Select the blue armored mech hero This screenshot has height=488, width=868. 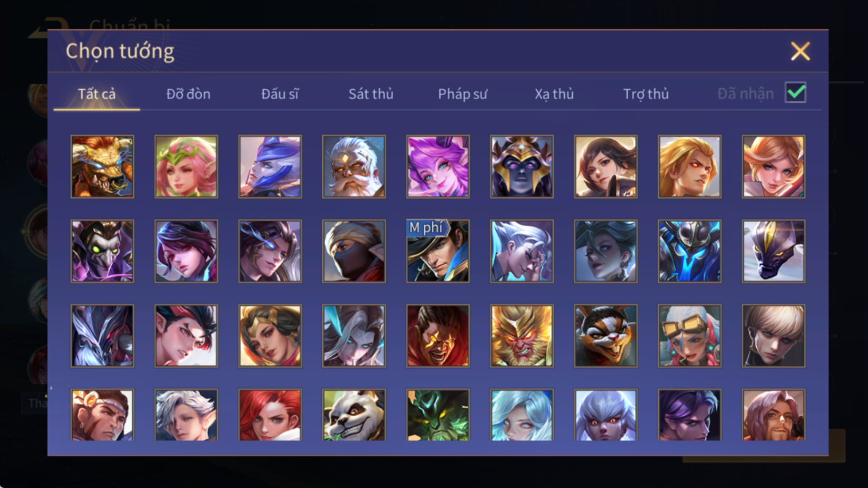pos(690,251)
